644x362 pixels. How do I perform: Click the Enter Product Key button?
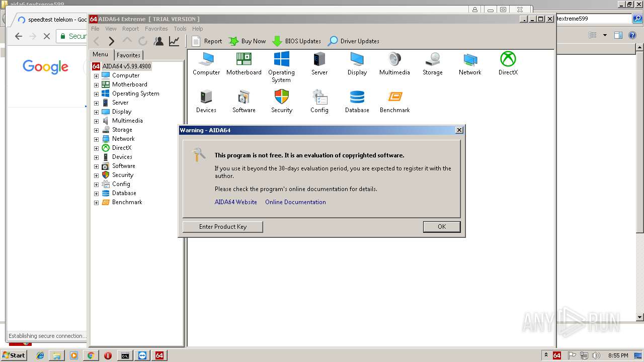tap(223, 227)
